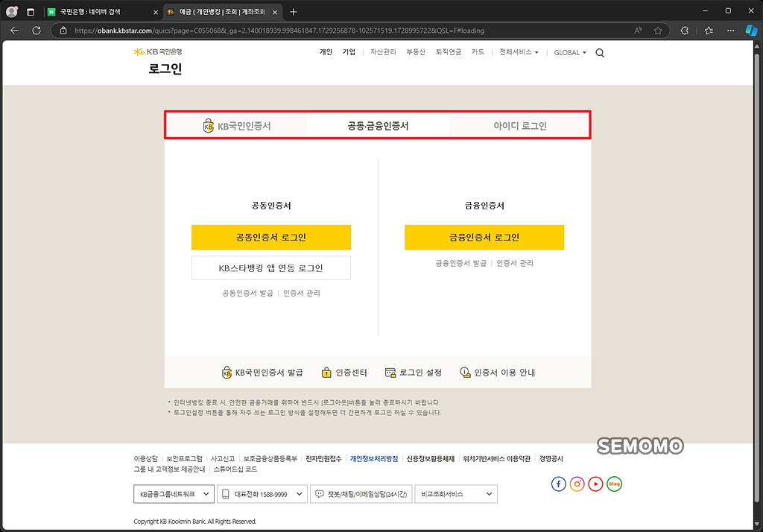Image resolution: width=763 pixels, height=532 pixels.
Task: Click 인증서 관리 under 공동인증서
Action: tap(302, 293)
